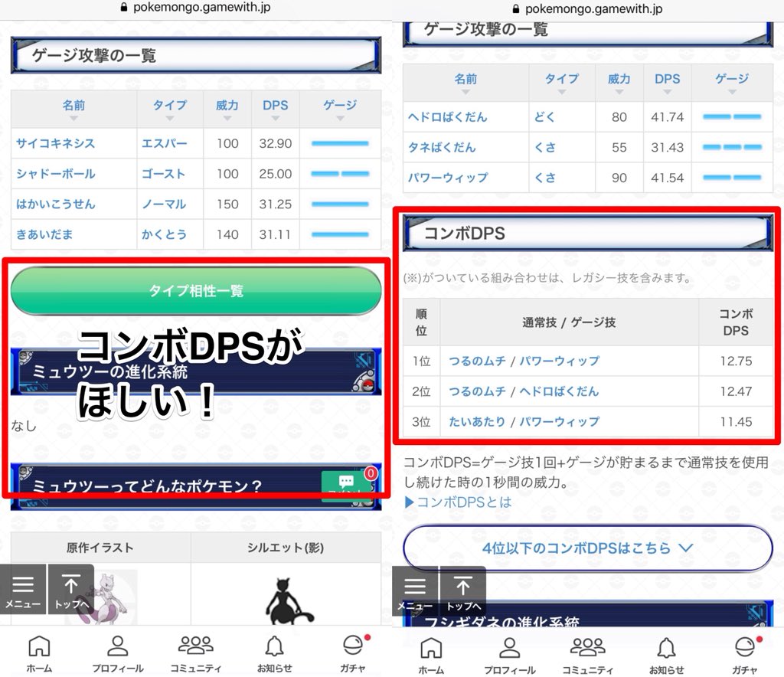Viewport: 784px width, 677px height.
Task: Open かくとう type link
Action: click(x=164, y=234)
